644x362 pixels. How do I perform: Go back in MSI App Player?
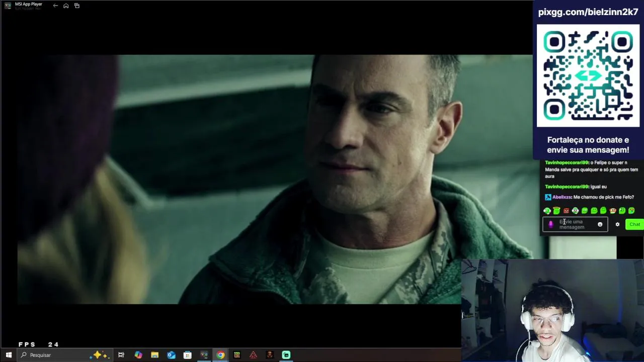pos(55,6)
